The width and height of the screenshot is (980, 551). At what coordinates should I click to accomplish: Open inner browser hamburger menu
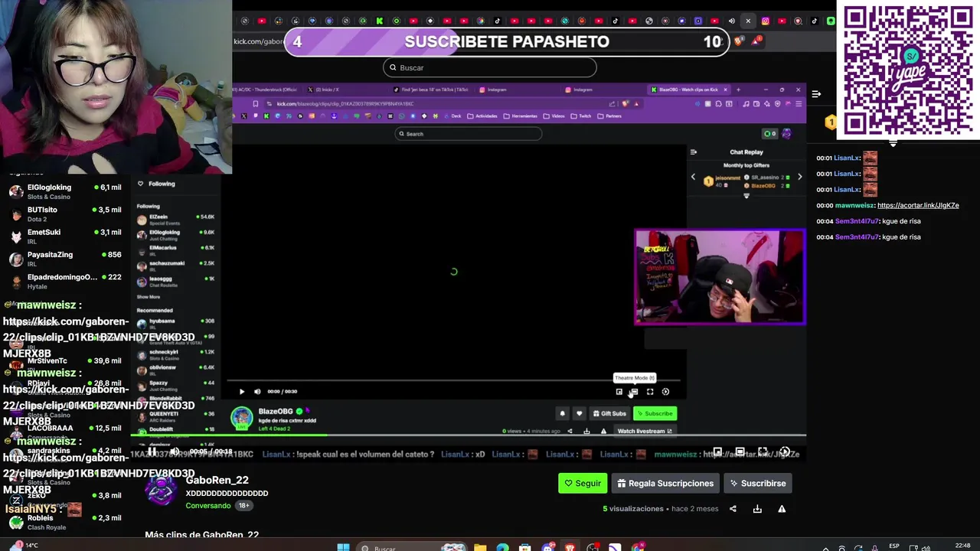coord(799,103)
